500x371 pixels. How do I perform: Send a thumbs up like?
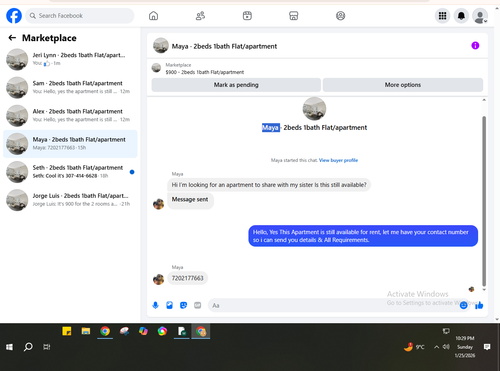pos(479,305)
